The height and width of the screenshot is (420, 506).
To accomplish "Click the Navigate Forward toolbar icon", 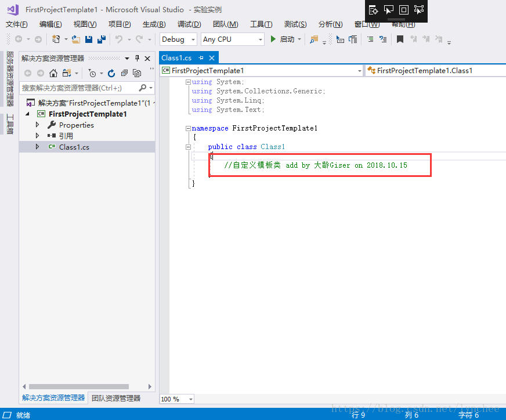I will 38,39.
